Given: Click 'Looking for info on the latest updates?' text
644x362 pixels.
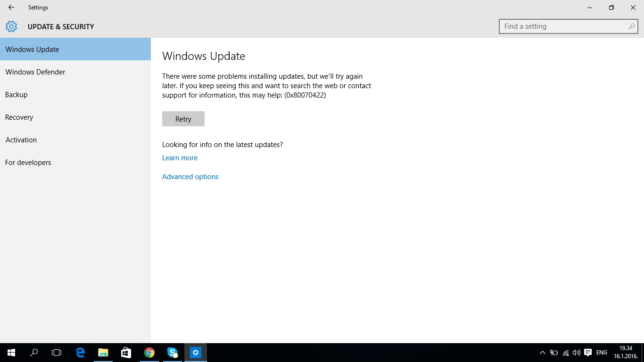Looking at the screenshot, I should coord(223,145).
